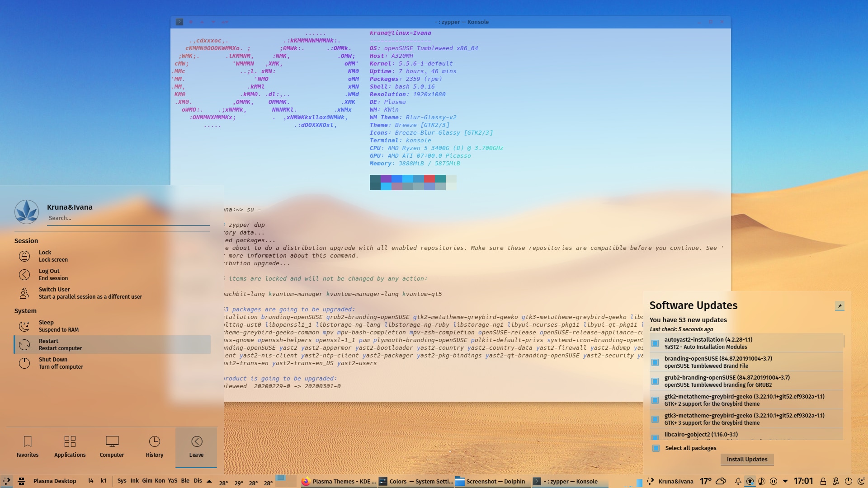Image resolution: width=868 pixels, height=488 pixels.
Task: Click the media pause tray icon
Action: tap(774, 482)
